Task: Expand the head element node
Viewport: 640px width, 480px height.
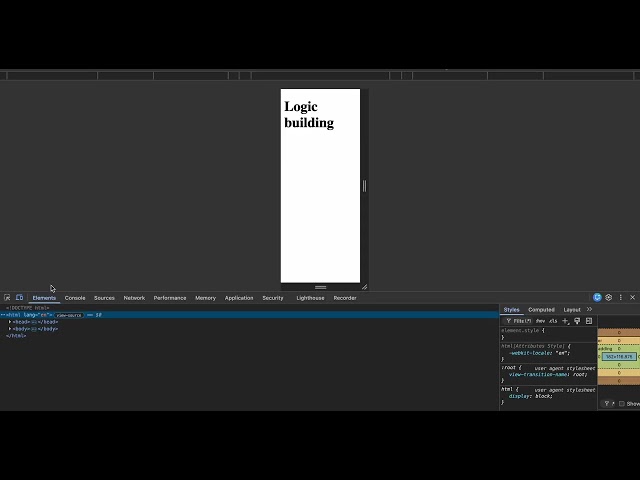Action: [x=10, y=322]
